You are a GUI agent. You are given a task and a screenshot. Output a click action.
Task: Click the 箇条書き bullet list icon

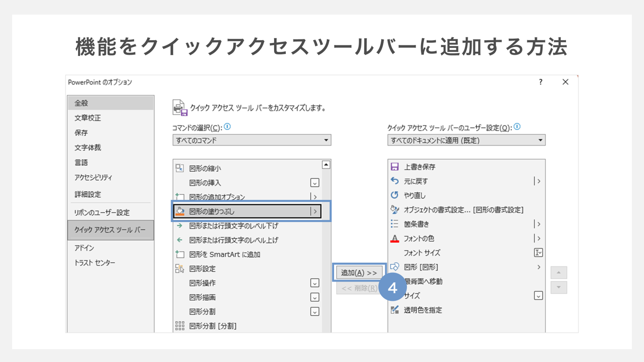(x=394, y=224)
